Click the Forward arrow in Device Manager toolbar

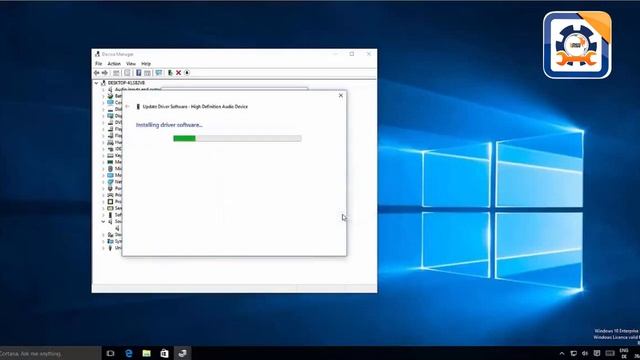click(x=105, y=73)
